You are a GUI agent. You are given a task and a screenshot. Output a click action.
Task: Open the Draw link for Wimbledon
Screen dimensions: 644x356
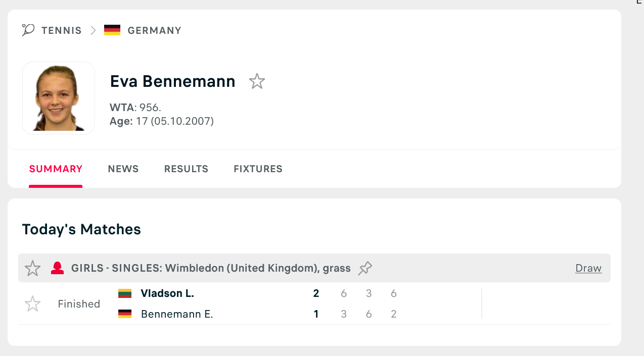pyautogui.click(x=588, y=268)
